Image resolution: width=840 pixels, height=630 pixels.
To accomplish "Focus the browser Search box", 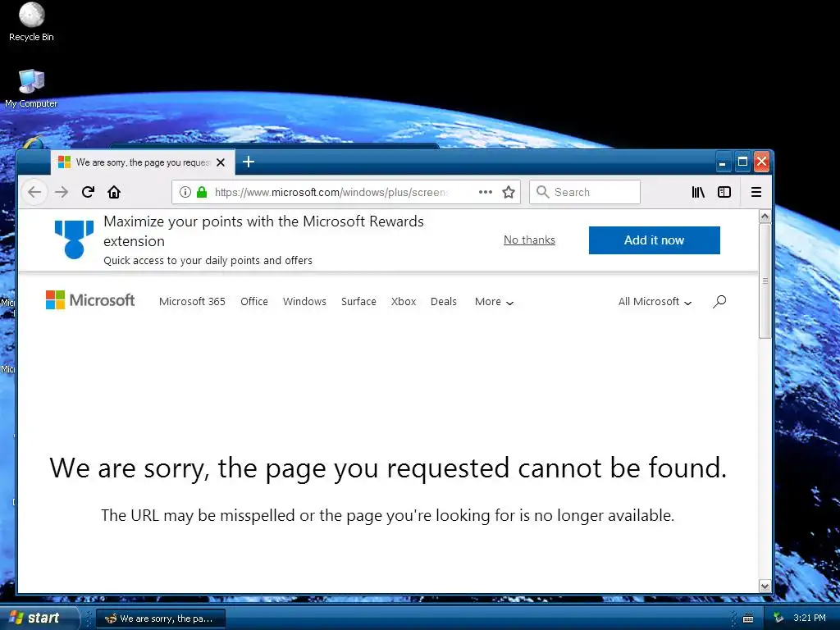I will click(584, 192).
